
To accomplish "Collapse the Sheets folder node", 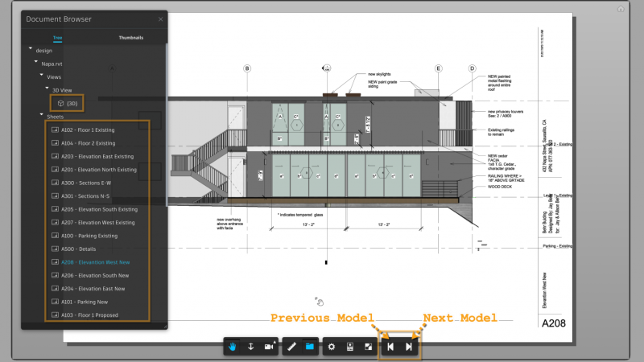I will 40,116.
